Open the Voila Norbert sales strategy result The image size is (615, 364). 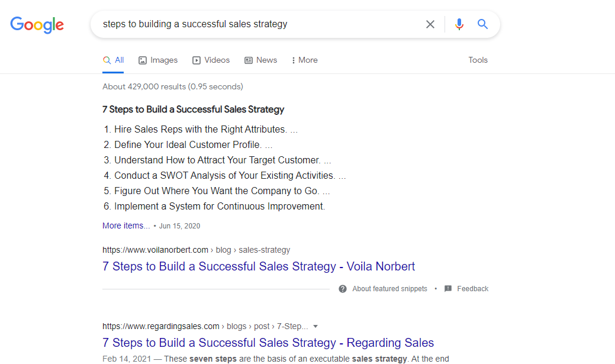tap(259, 266)
